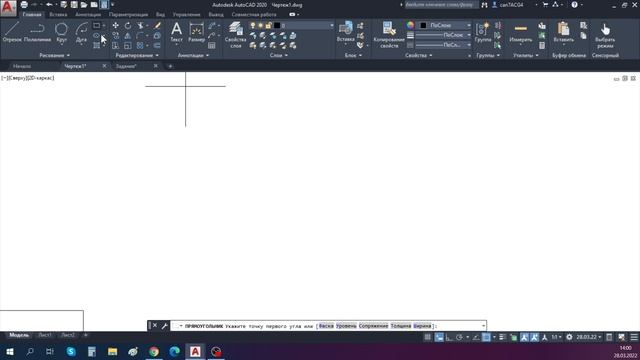Toggle lineweight display in status bar
Viewport: 640px width, 360px height.
[502, 337]
